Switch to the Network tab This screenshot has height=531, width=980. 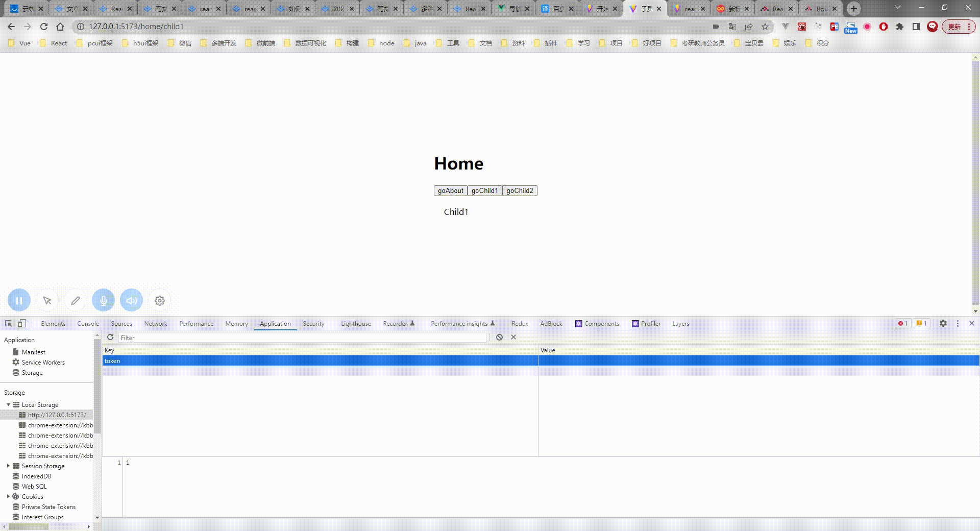coord(156,324)
